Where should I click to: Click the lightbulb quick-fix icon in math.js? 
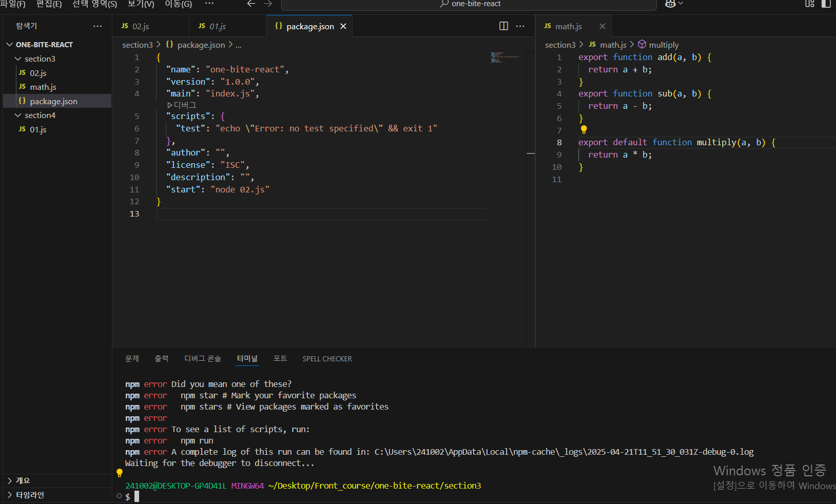click(x=584, y=130)
